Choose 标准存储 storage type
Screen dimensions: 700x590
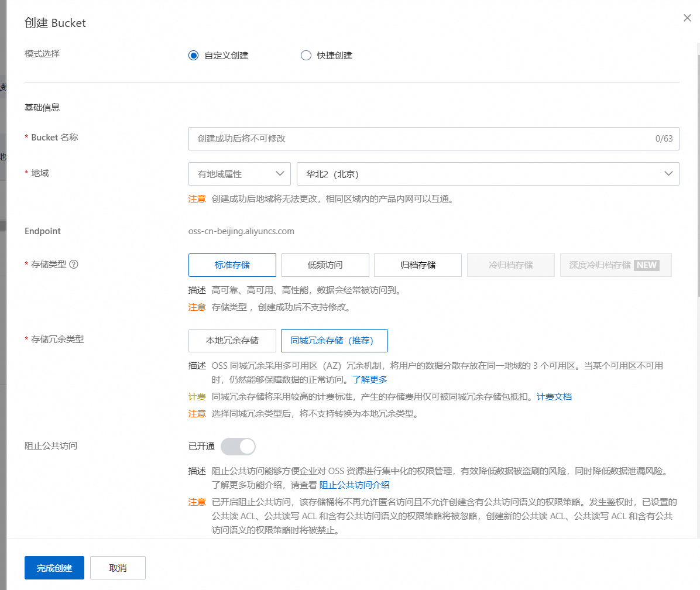click(x=232, y=265)
